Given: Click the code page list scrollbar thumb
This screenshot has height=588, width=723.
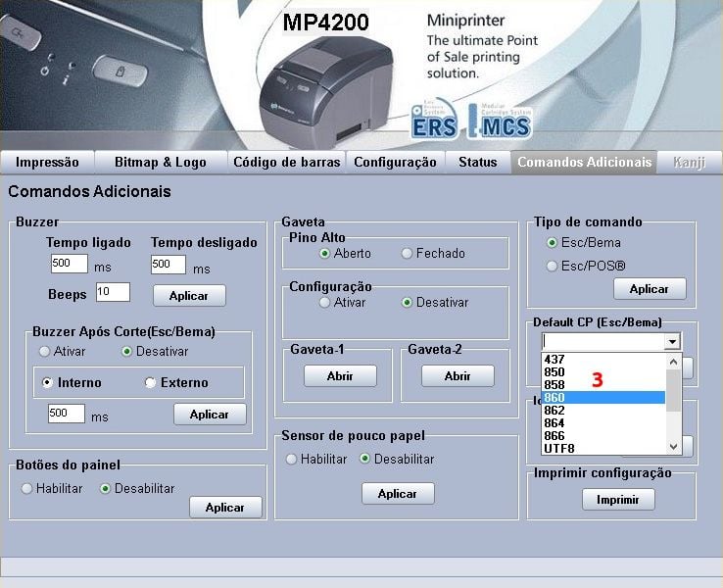Looking at the screenshot, I should coord(673,390).
